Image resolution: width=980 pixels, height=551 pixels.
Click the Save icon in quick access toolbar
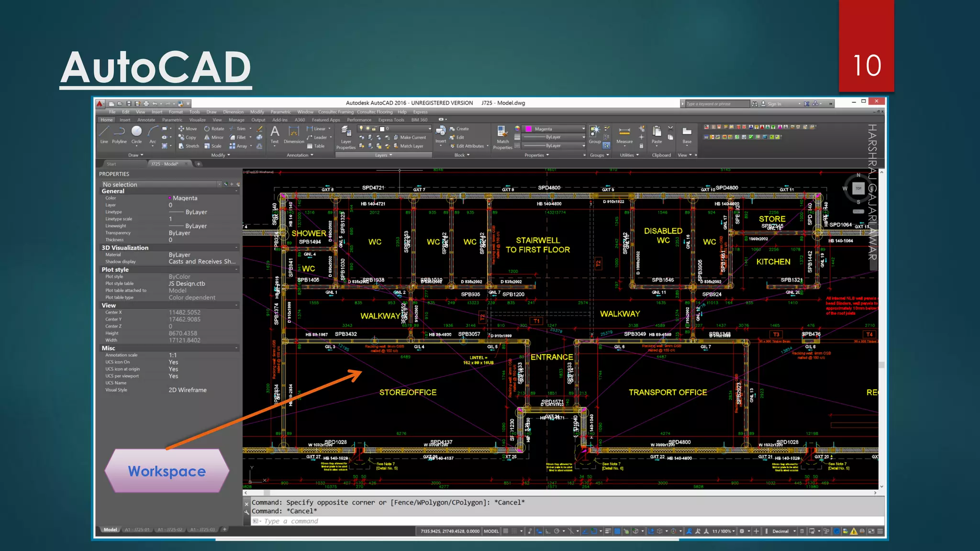(x=129, y=103)
